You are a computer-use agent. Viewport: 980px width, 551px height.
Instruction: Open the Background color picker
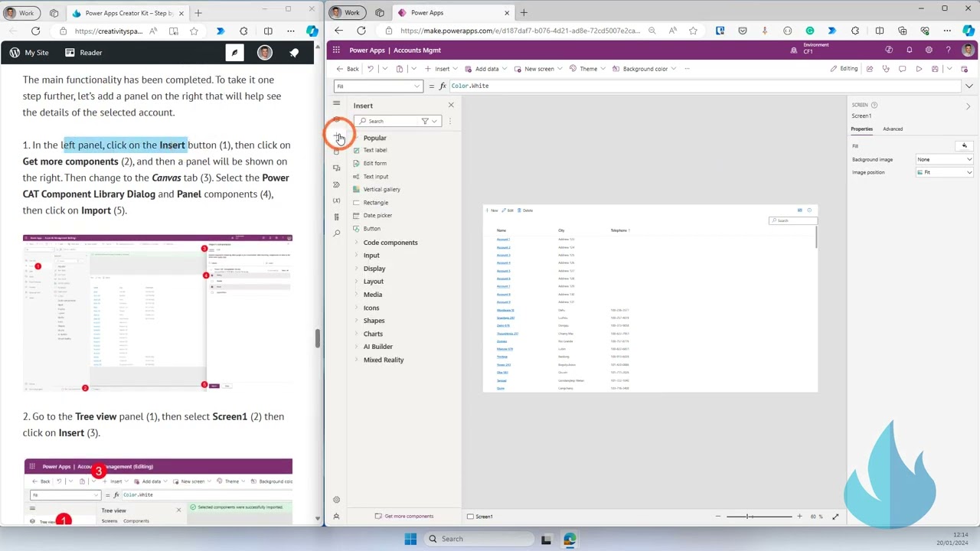645,69
